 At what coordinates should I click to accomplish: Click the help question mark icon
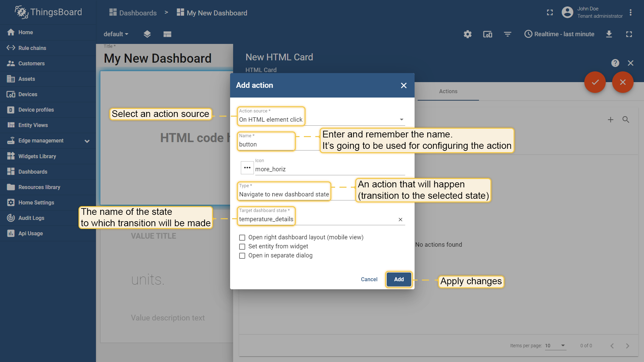[615, 63]
